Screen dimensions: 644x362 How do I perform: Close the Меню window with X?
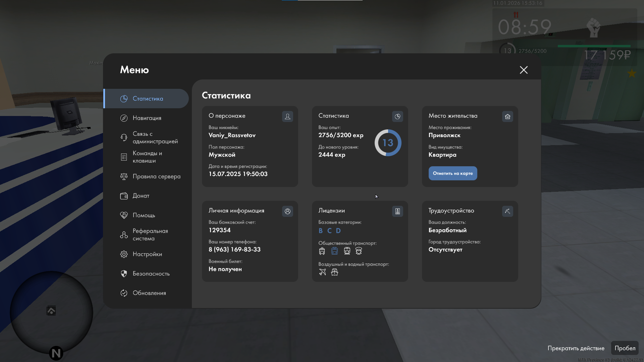(524, 70)
